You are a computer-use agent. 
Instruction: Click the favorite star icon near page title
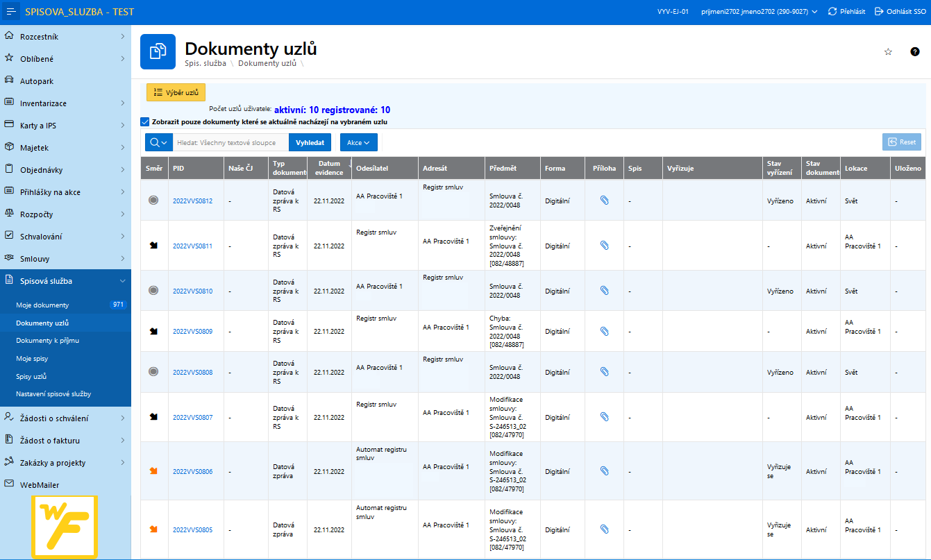pos(888,52)
